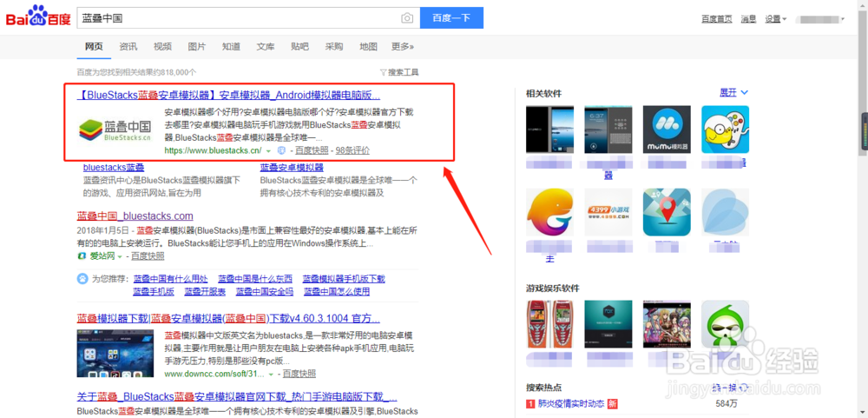Open the 蓝叠安卓模拟器 sublink
The width and height of the screenshot is (868, 418).
coord(292,168)
